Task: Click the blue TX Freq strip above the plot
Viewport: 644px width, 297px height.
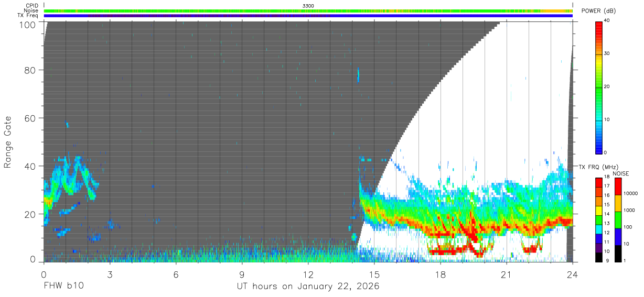Action: point(308,15)
